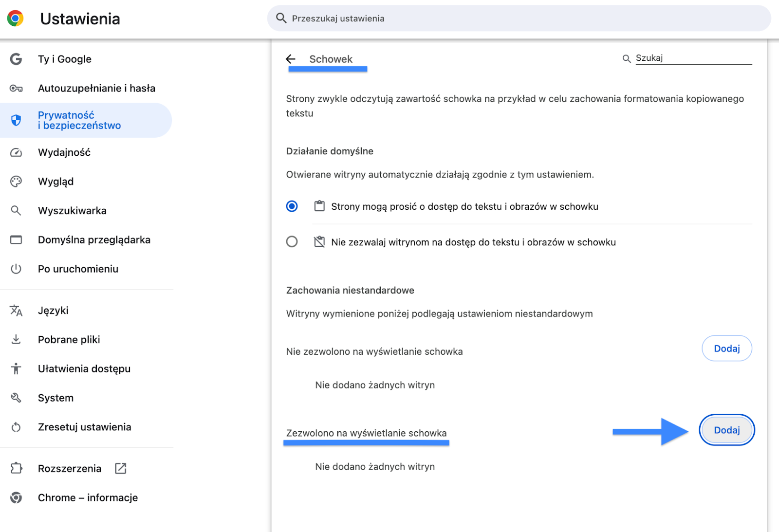
Task: Click the magnifier icon in Przeszukaj ustawienia bar
Action: (x=281, y=18)
